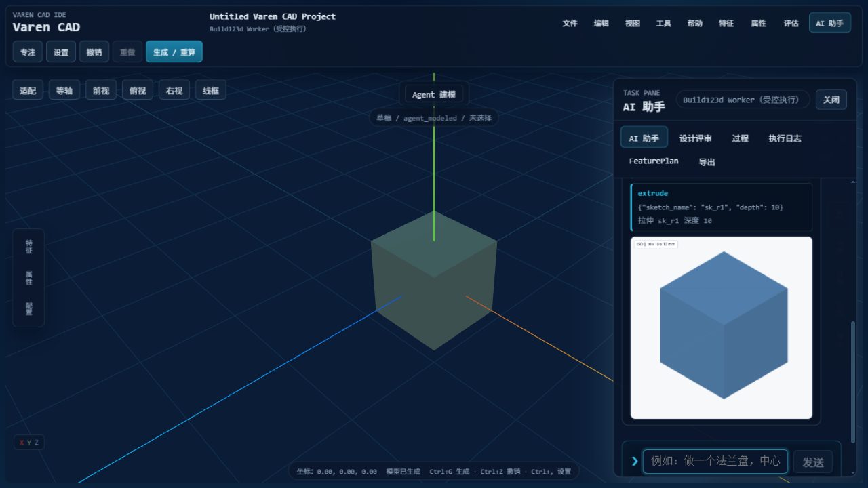This screenshot has width=868, height=488.
Task: Switch to the FeaturePlan tab
Action: coord(654,161)
